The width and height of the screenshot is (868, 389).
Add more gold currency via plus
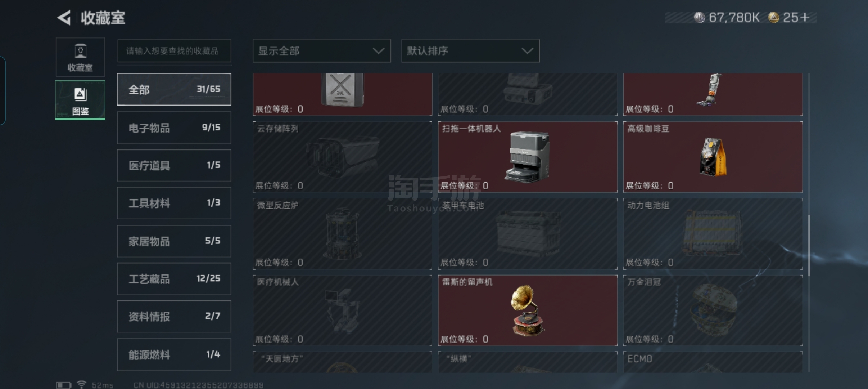point(805,17)
